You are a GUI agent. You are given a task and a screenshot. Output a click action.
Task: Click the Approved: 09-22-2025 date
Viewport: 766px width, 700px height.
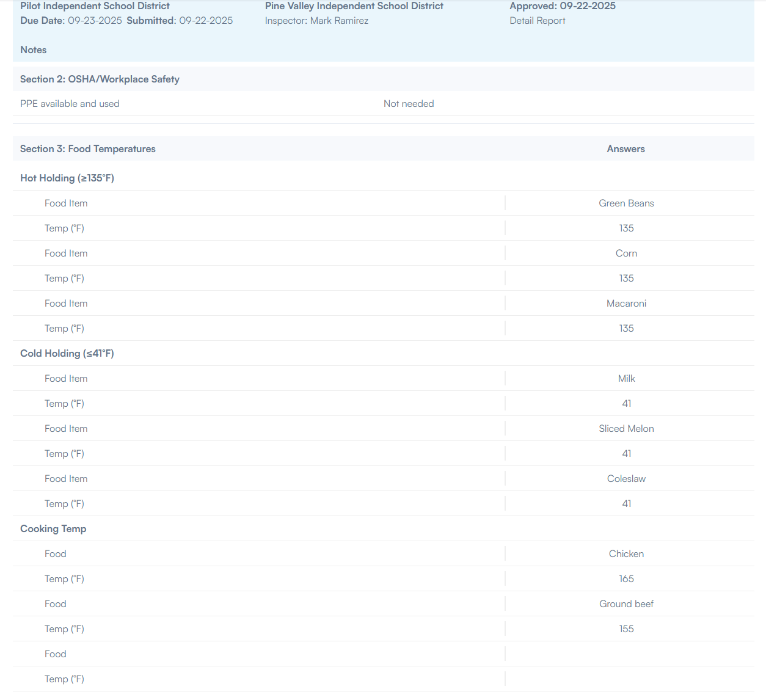[x=563, y=6]
